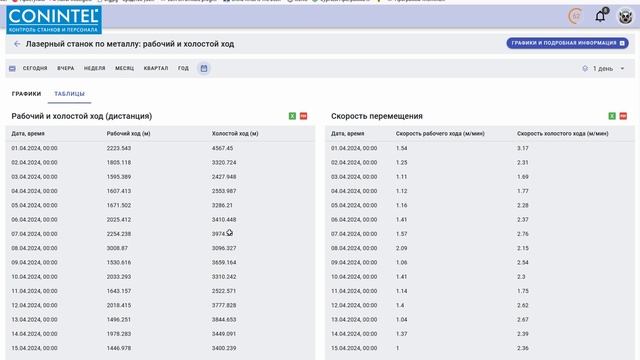Click the Conintel logo
Screen dimensions: 640x360
[54, 20]
